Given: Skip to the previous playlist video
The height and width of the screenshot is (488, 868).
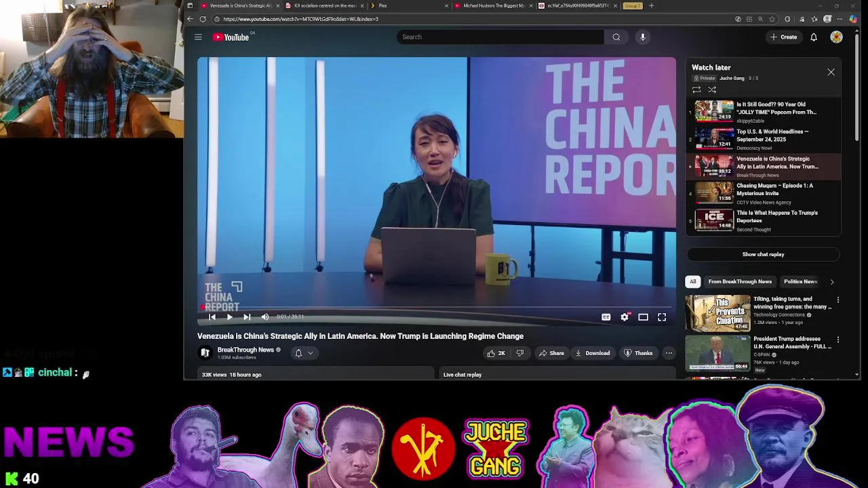Looking at the screenshot, I should pyautogui.click(x=212, y=317).
